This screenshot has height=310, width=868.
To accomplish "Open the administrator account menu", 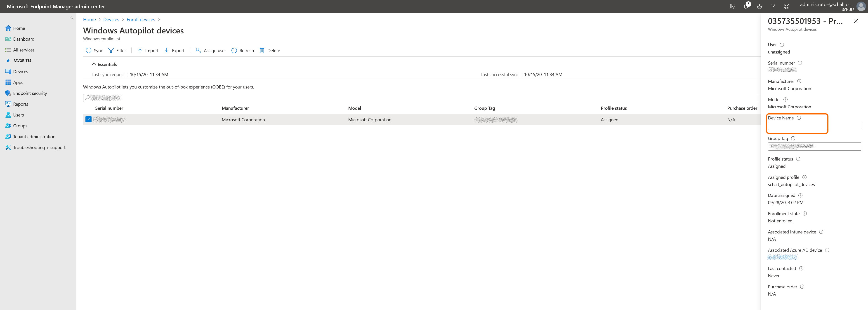I will (x=861, y=6).
